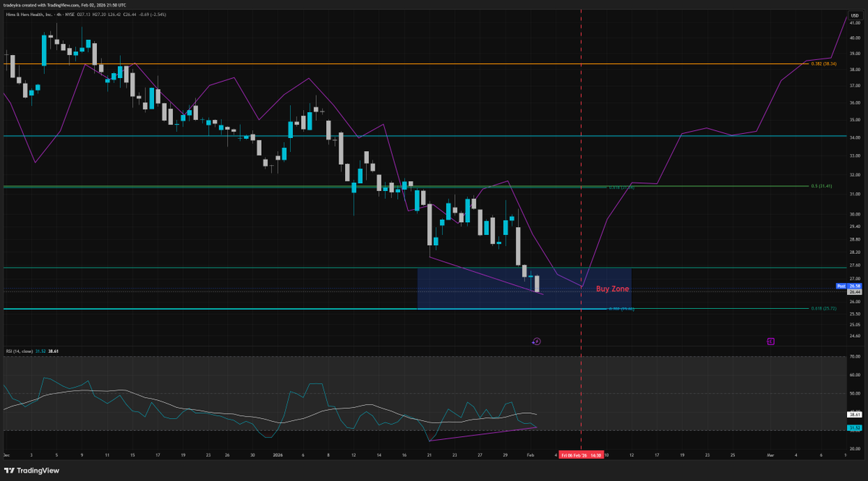Click the RSI 31.52 value label on axis
Image resolution: width=868 pixels, height=481 pixels.
click(854, 428)
